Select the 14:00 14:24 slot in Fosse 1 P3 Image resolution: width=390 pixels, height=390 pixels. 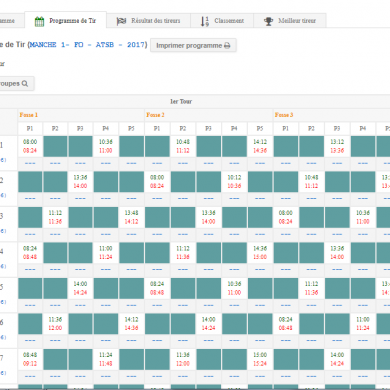pos(80,288)
